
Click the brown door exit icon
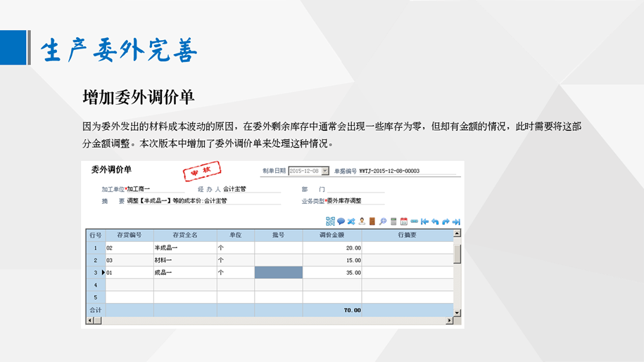[x=372, y=221]
